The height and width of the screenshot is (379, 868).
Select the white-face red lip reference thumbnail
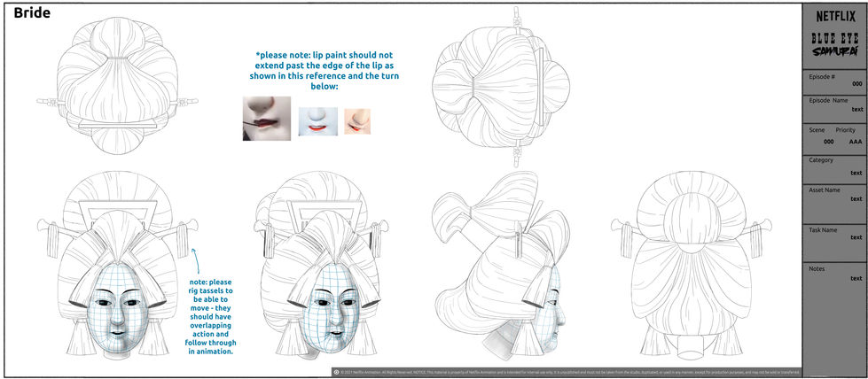coord(318,121)
